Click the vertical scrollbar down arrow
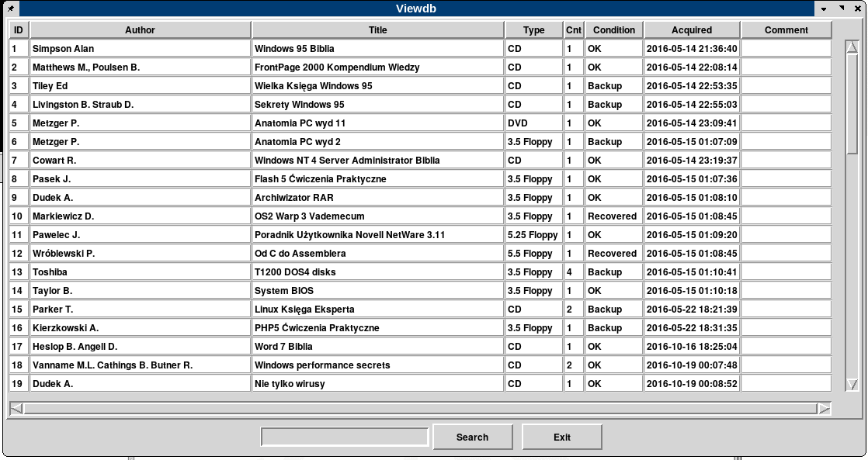 (852, 385)
